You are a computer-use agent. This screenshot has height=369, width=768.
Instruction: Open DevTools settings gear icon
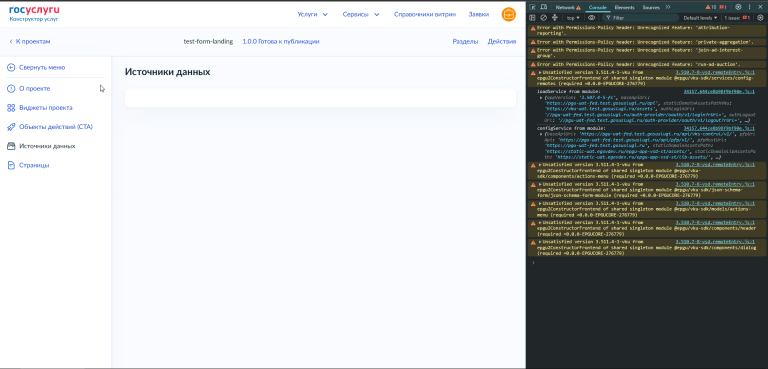click(x=738, y=7)
